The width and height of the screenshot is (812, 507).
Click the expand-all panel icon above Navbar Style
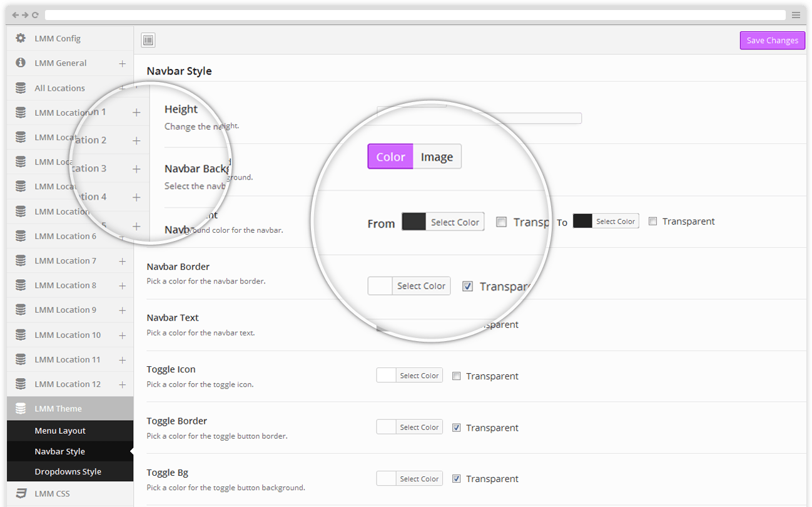148,41
